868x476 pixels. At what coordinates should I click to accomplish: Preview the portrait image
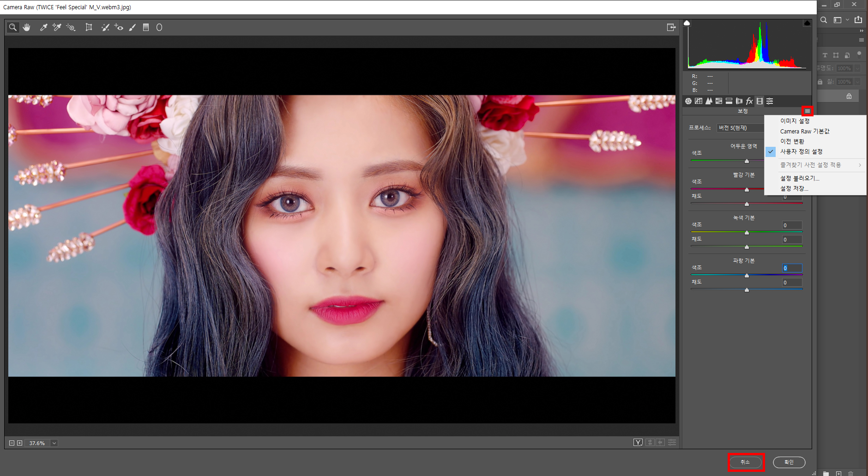342,235
